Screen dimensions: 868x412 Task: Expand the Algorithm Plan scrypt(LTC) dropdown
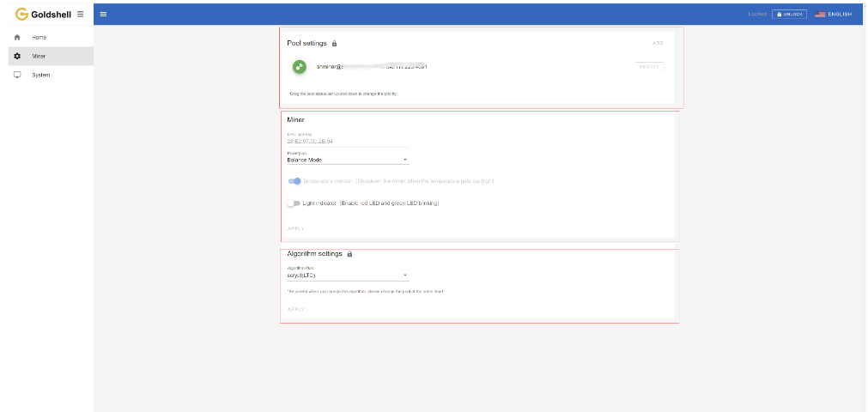point(347,276)
